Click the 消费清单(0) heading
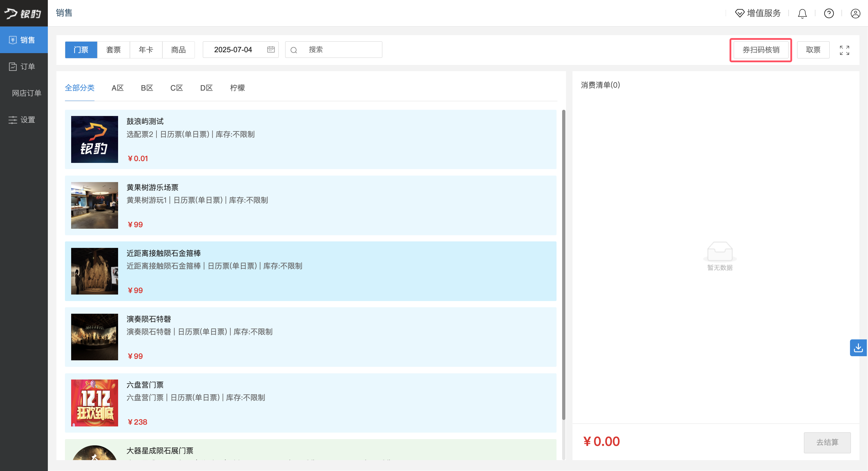Screen dimensions: 868x471 pos(601,85)
